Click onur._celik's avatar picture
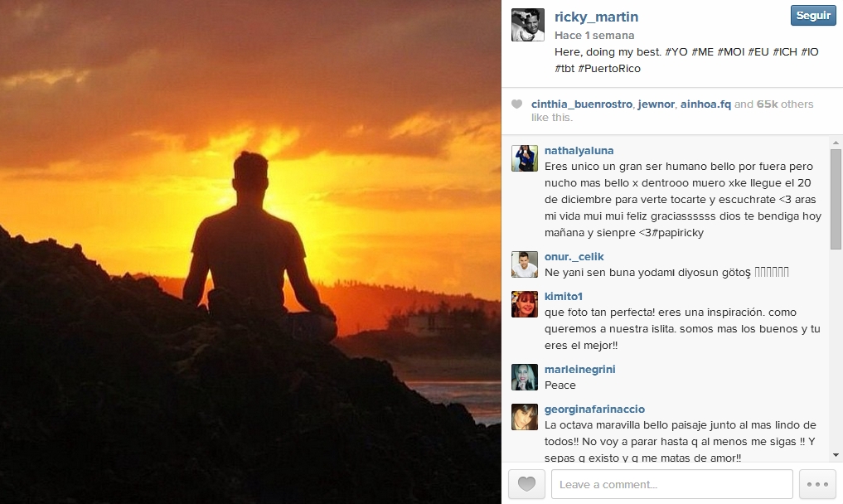Viewport: 843px width, 504px height. (525, 264)
